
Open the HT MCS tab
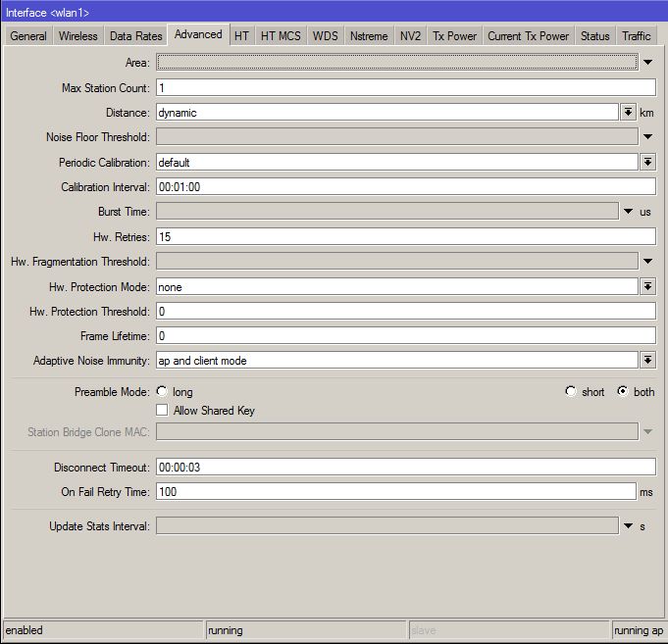click(x=281, y=36)
